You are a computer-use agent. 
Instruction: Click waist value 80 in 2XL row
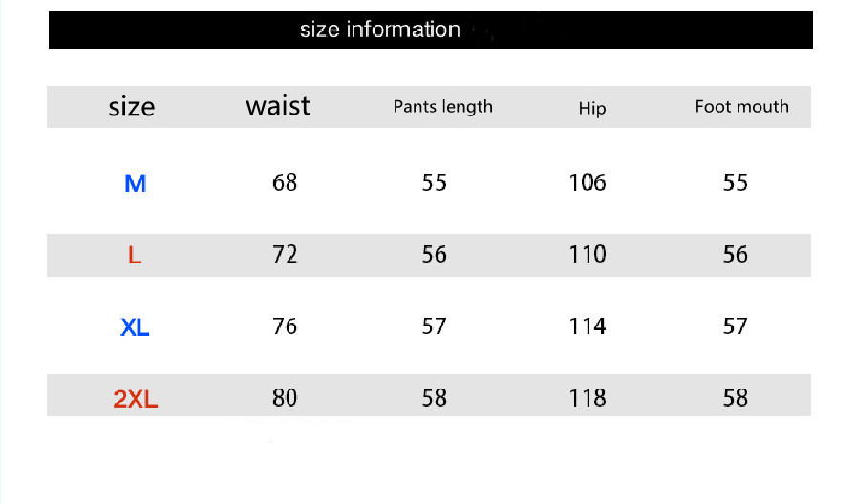285,398
